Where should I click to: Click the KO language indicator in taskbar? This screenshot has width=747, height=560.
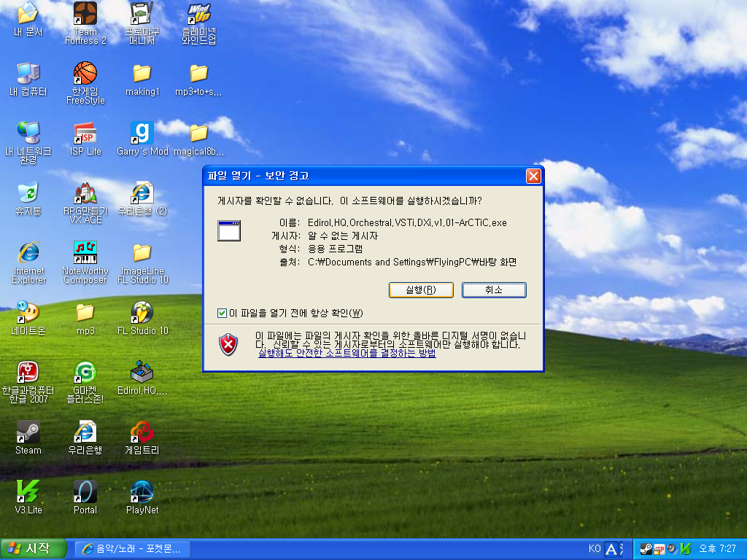[x=595, y=548]
